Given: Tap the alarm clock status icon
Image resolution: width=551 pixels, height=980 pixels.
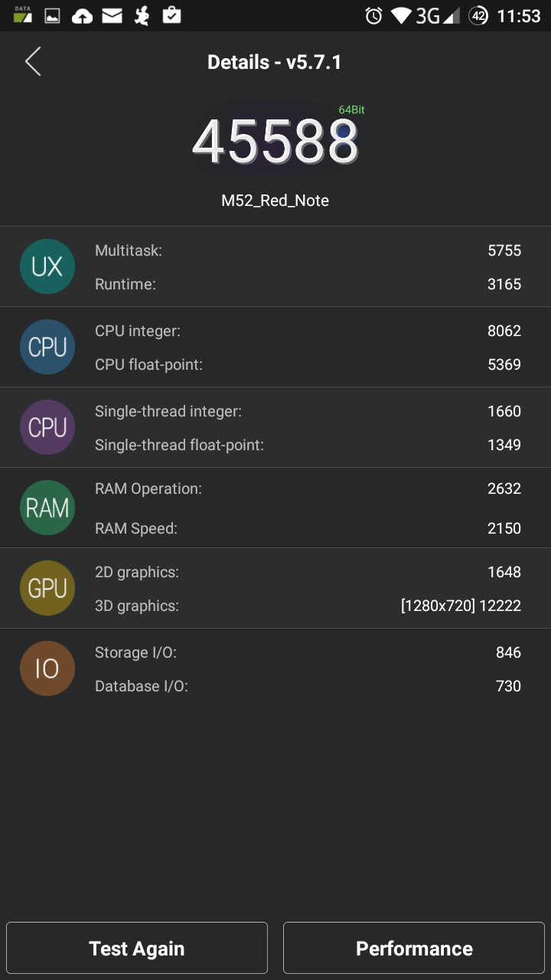Looking at the screenshot, I should point(373,15).
